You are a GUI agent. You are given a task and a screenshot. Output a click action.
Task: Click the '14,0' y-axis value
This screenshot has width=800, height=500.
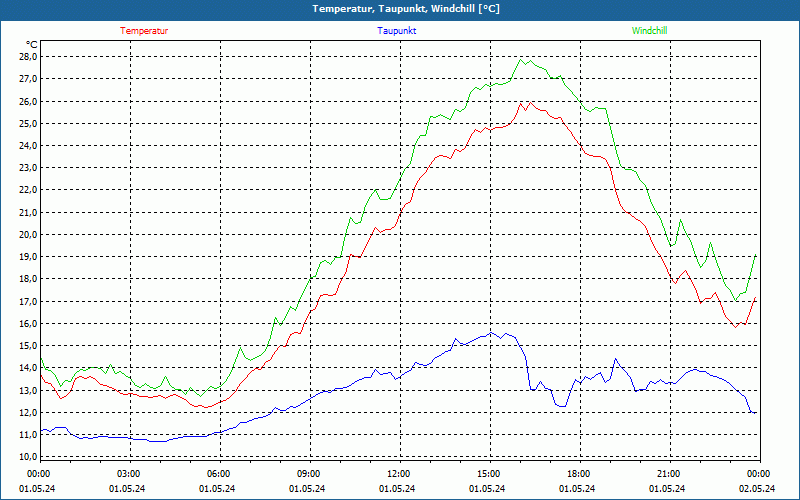click(28, 368)
